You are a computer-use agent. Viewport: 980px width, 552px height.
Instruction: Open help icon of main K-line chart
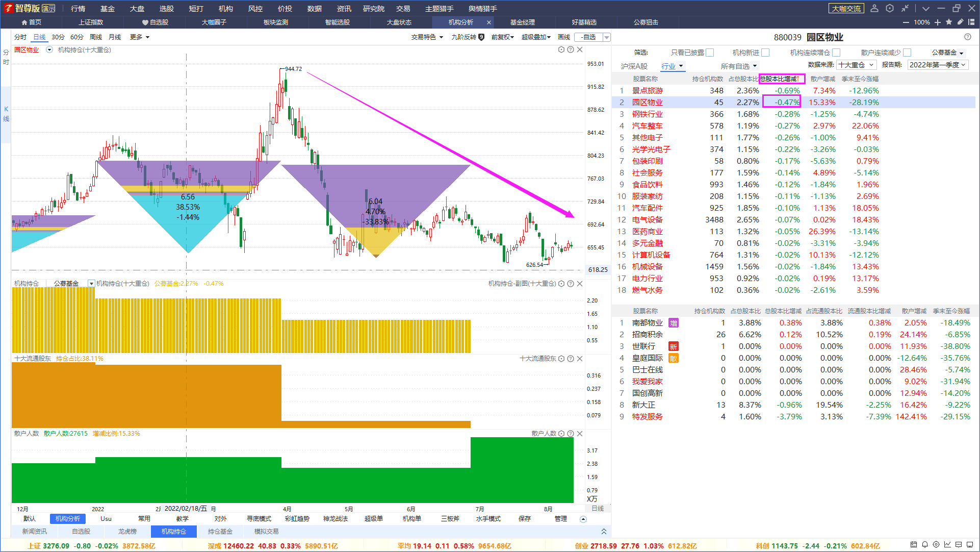(x=571, y=49)
